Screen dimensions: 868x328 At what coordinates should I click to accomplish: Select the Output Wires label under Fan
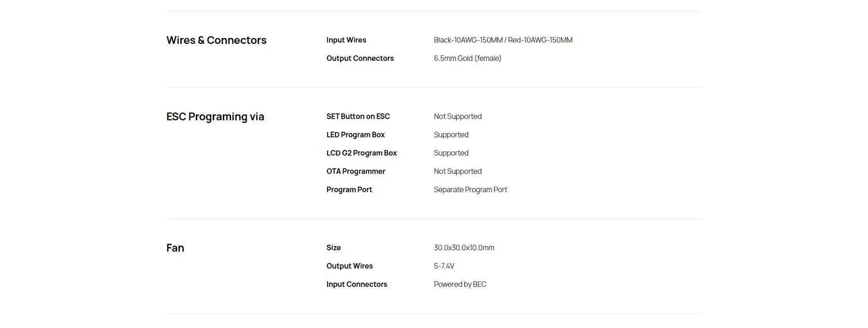pos(349,266)
